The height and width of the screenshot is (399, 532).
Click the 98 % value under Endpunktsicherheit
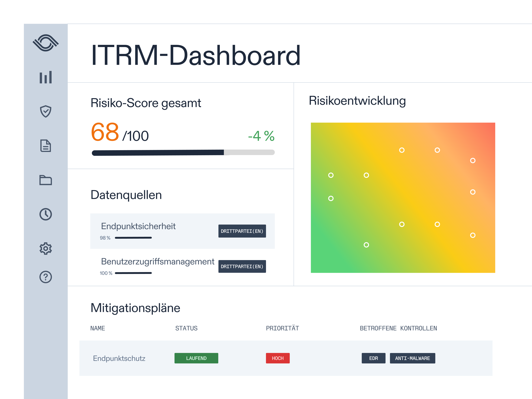105,238
